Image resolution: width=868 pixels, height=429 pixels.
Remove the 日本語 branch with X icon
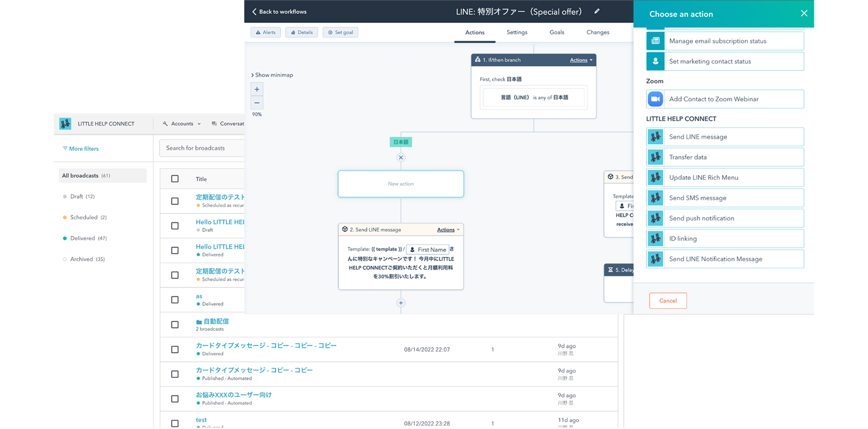(x=400, y=158)
